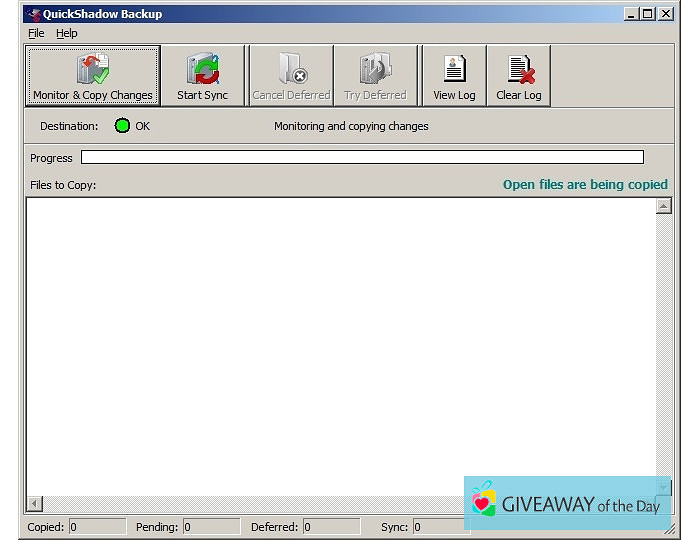Screen dimensions: 700x540
Task: Select the Deferred count field
Action: click(x=330, y=526)
